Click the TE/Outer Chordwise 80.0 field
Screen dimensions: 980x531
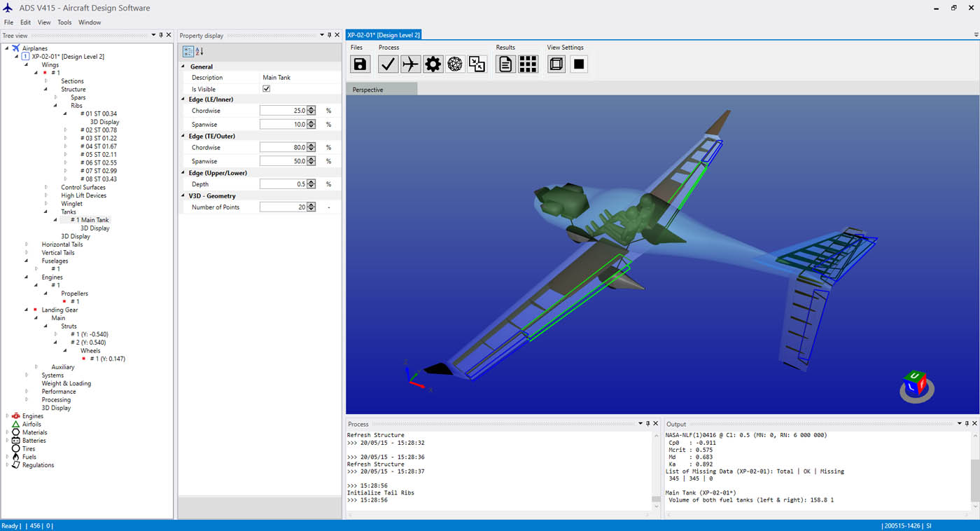283,147
